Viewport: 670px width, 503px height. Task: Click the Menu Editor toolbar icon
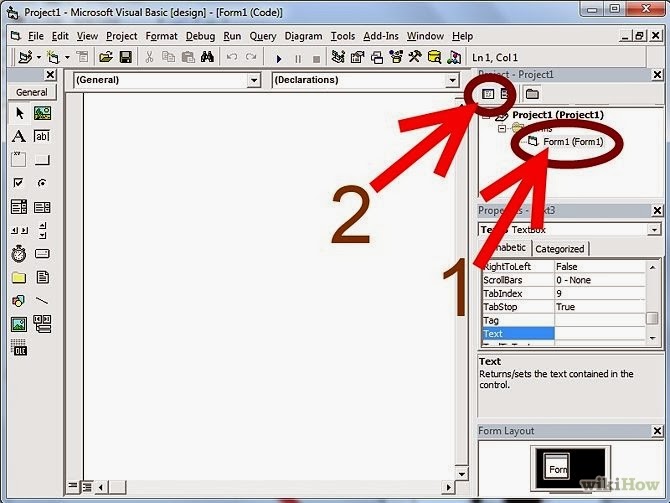(82, 57)
